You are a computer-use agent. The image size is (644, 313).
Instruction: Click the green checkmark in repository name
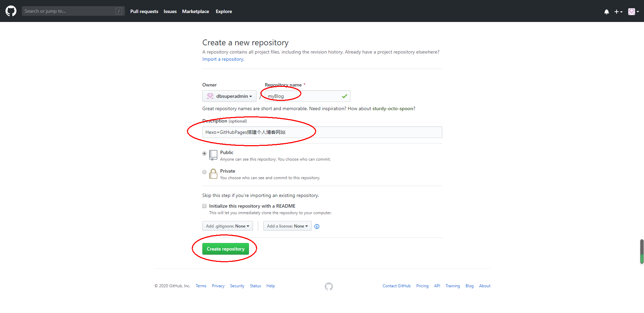(x=344, y=96)
